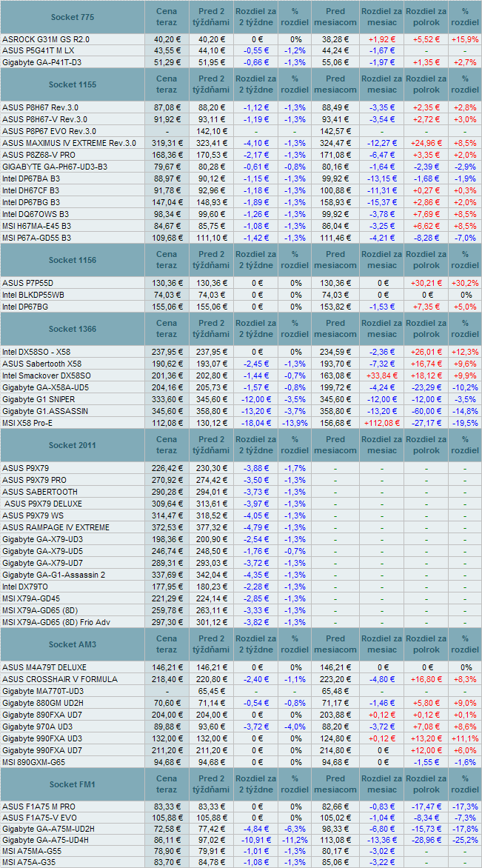Click Gigabyte GA-X79-UD7 entry
The width and height of the screenshot is (482, 868).
click(x=43, y=563)
